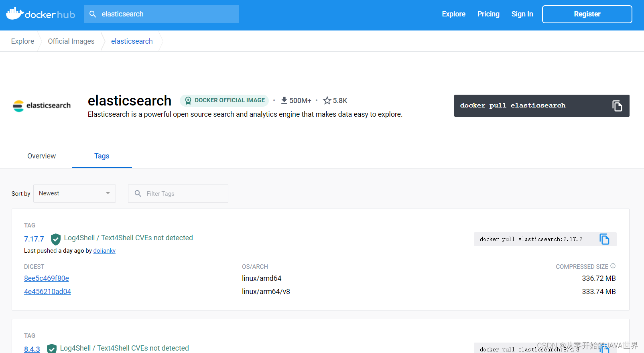Click the compressed size info icon

(x=613, y=266)
